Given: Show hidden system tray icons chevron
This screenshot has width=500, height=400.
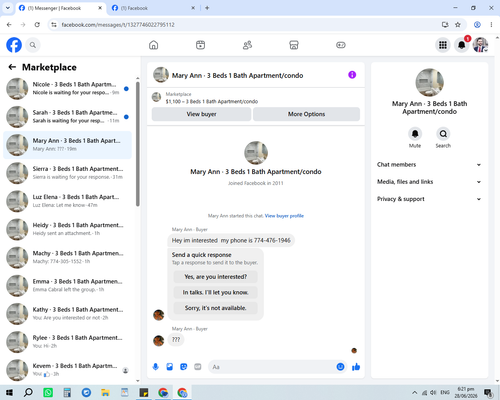Looking at the screenshot, I should click(414, 392).
